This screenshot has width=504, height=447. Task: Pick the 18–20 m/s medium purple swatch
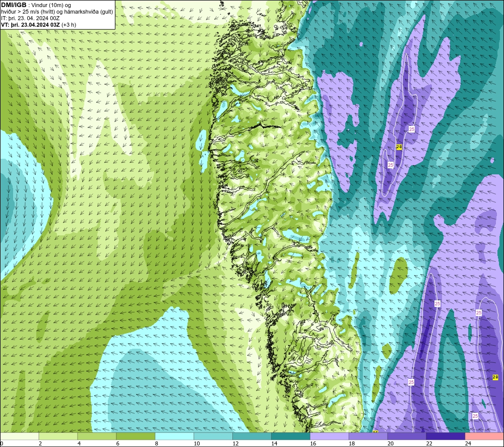click(368, 436)
